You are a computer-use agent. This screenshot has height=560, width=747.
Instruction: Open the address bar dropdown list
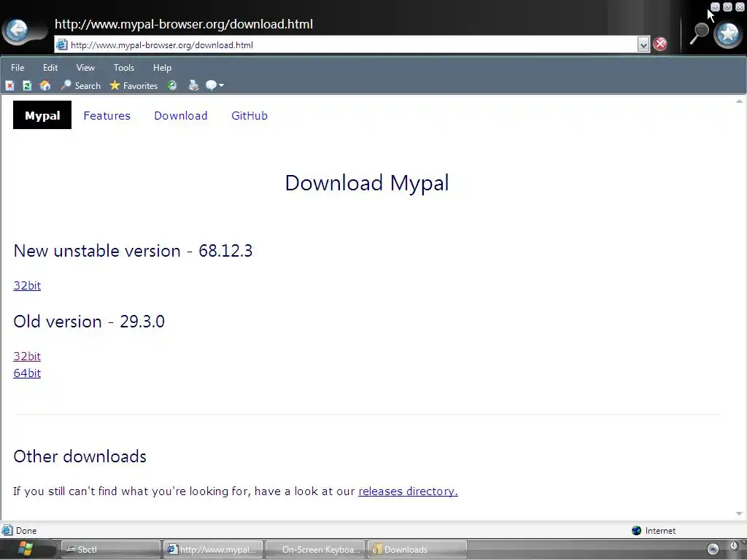[x=643, y=44]
